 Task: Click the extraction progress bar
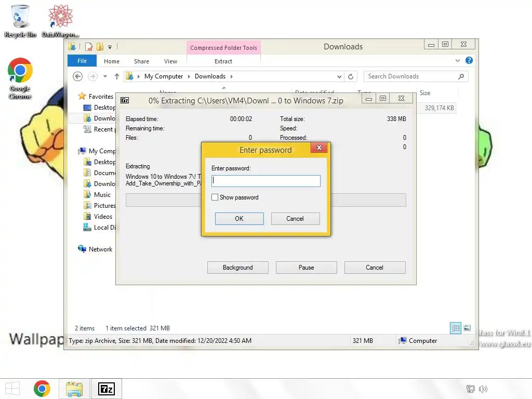tap(265, 200)
